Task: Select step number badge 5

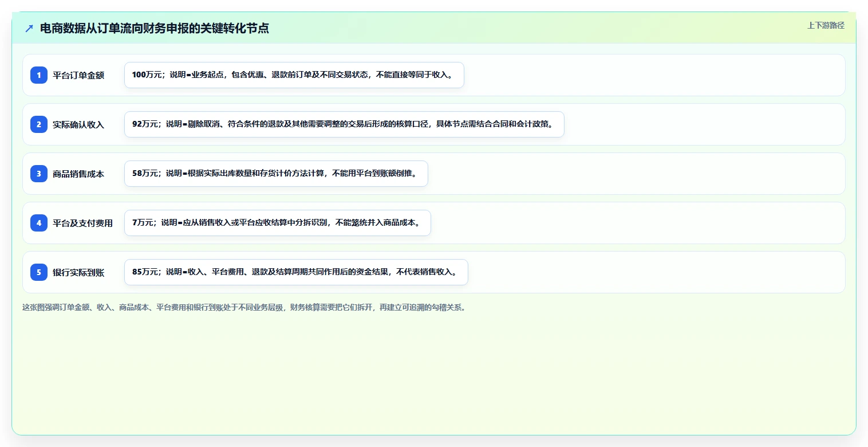Action: [39, 272]
